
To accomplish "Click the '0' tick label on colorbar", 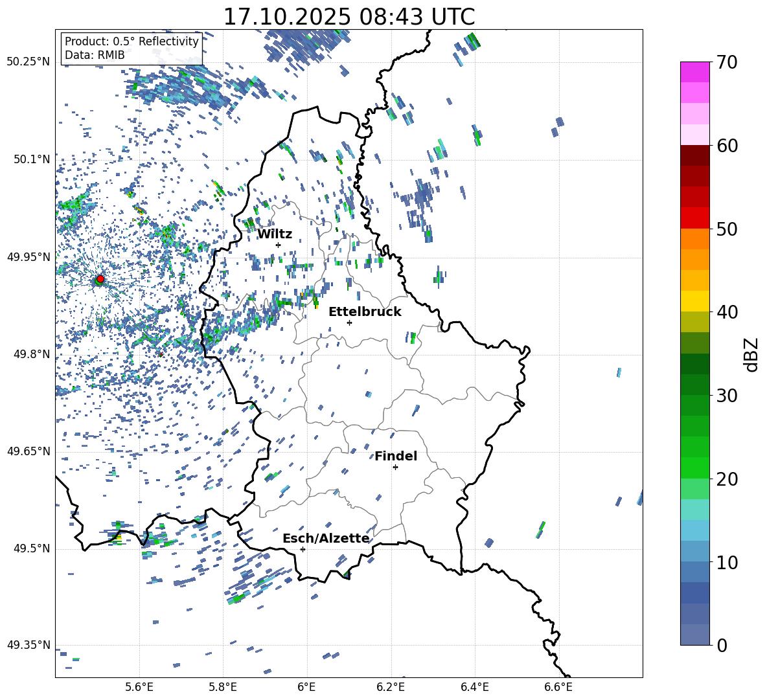I will (722, 646).
